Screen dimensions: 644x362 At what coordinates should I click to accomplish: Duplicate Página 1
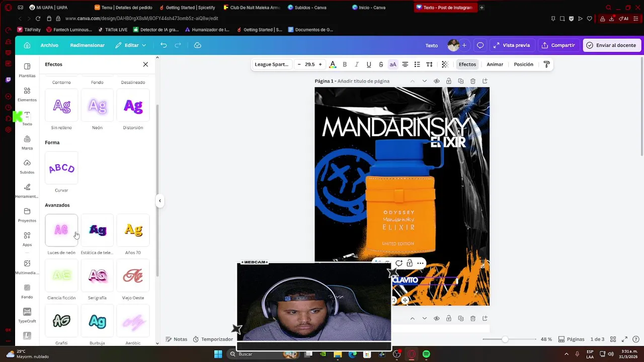pyautogui.click(x=461, y=81)
